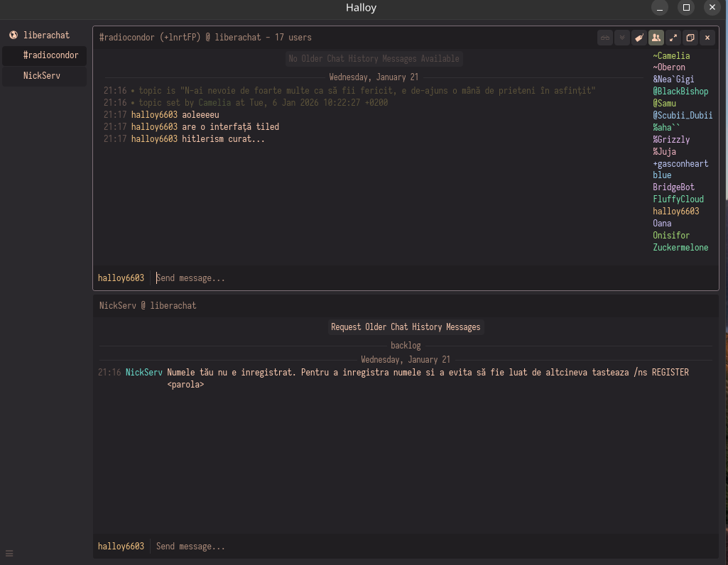This screenshot has height=565, width=728.
Task: Click the scroll-to-bottom double chevron icon
Action: [x=622, y=38]
